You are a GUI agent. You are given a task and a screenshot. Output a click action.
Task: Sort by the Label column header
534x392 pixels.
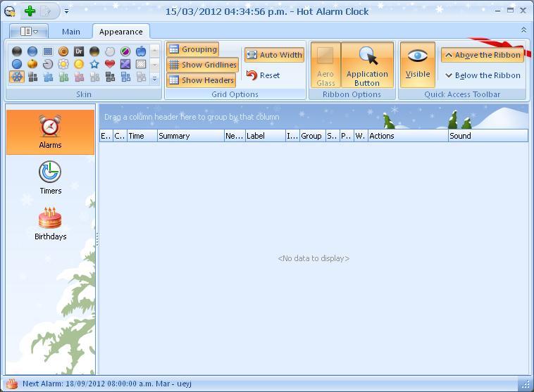266,136
